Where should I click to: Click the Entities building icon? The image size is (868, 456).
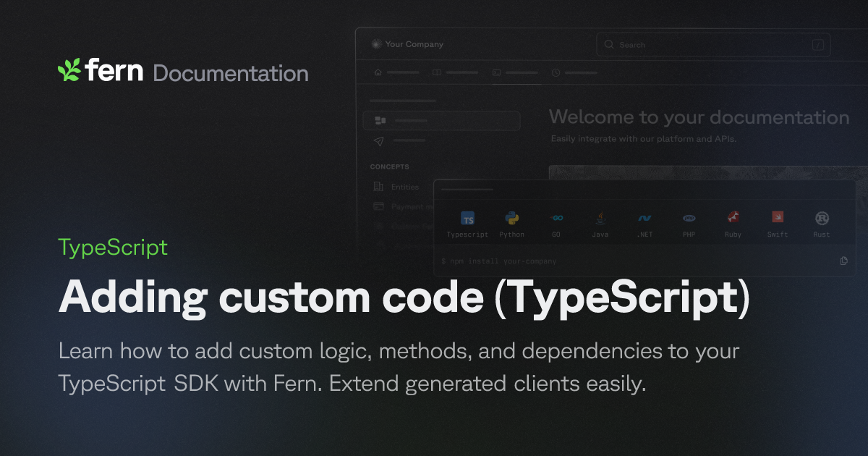coord(378,187)
